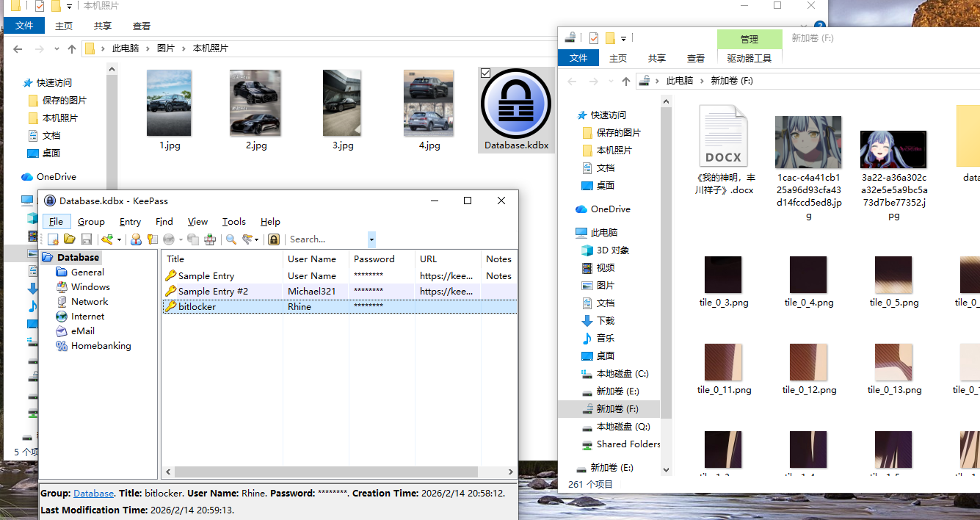Click the Perform Auto-Type icon
Screen dimensions: 980x520
(210, 239)
